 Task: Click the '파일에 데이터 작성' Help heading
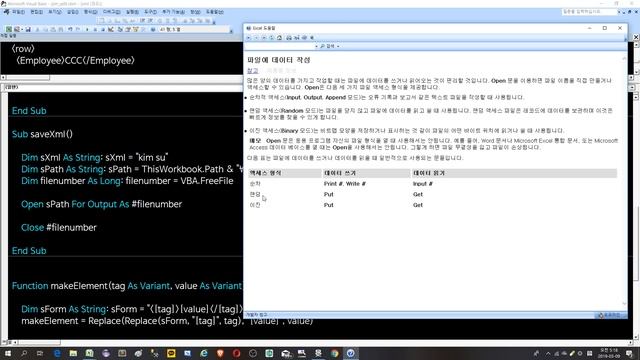coord(279,60)
